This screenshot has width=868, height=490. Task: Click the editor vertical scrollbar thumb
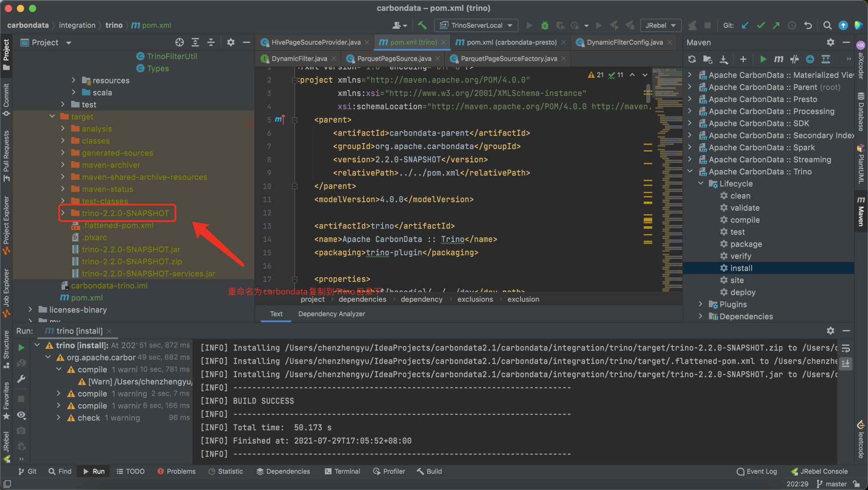point(648,93)
